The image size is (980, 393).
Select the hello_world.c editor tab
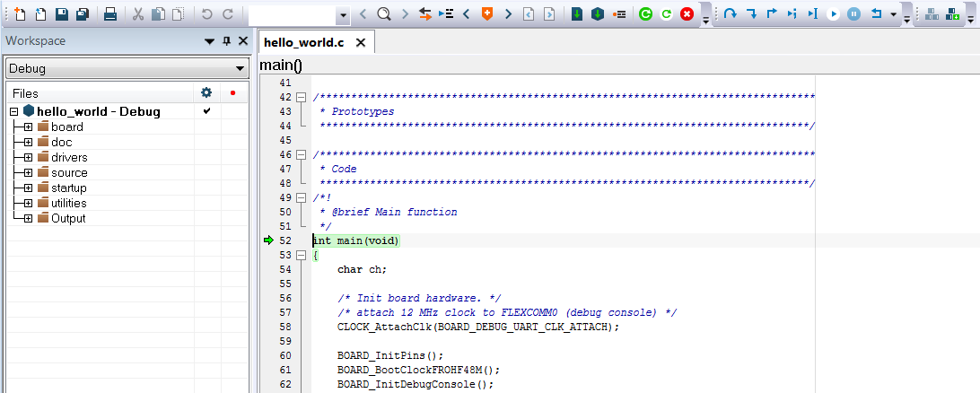[304, 42]
